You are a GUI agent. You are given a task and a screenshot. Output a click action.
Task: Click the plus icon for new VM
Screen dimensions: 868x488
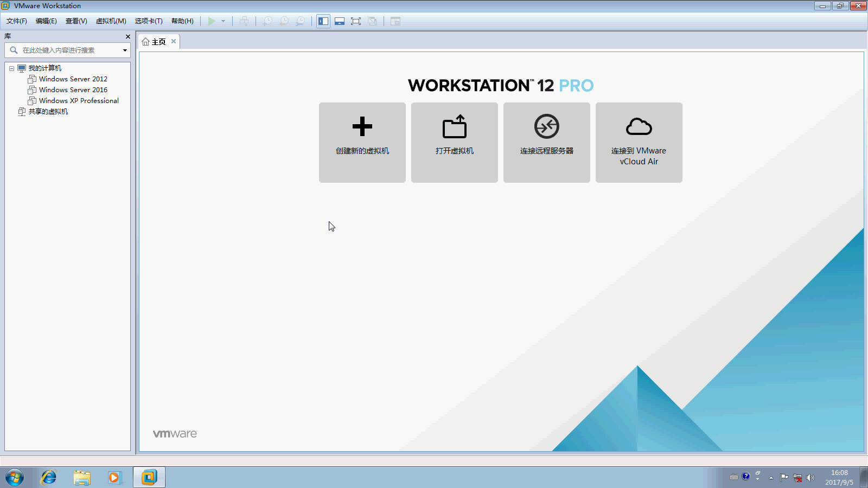[x=362, y=127]
